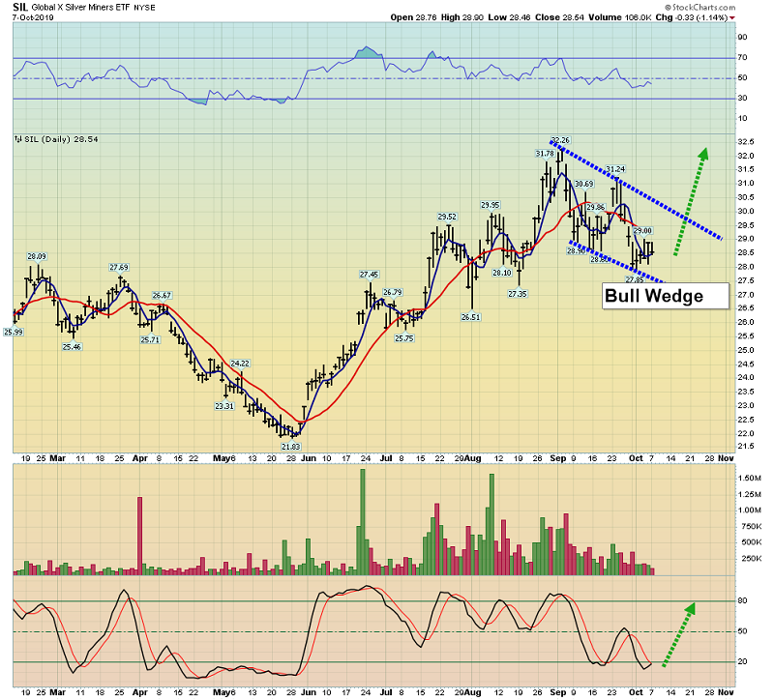The height and width of the screenshot is (700, 774).
Task: Click the NYSE exchange label
Action: (x=144, y=8)
